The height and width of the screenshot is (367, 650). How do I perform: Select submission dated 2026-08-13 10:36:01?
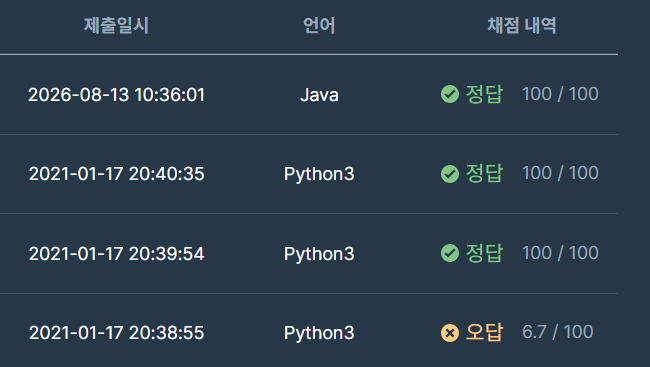(116, 95)
